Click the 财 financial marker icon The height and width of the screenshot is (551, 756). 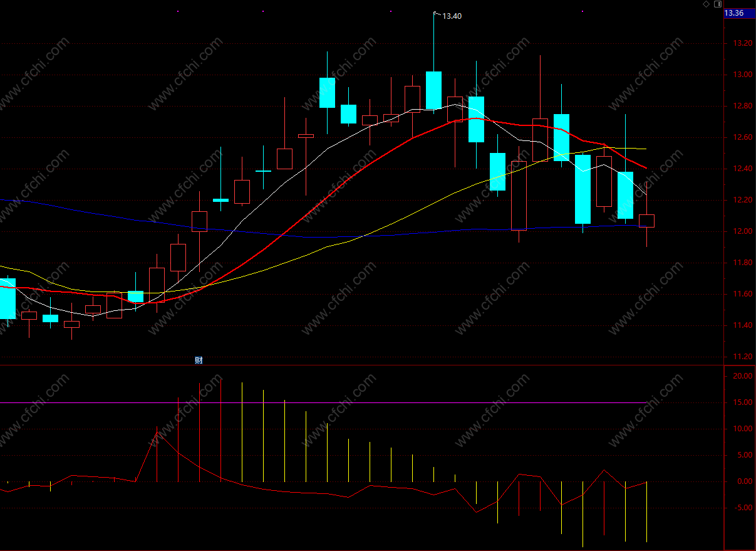coord(199,360)
